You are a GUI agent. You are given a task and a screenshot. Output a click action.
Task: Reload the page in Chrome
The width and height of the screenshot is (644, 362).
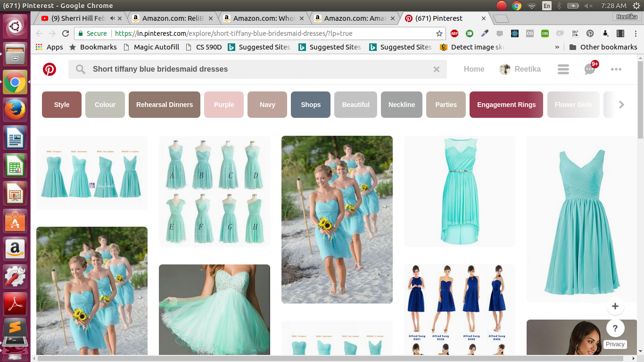pos(66,33)
